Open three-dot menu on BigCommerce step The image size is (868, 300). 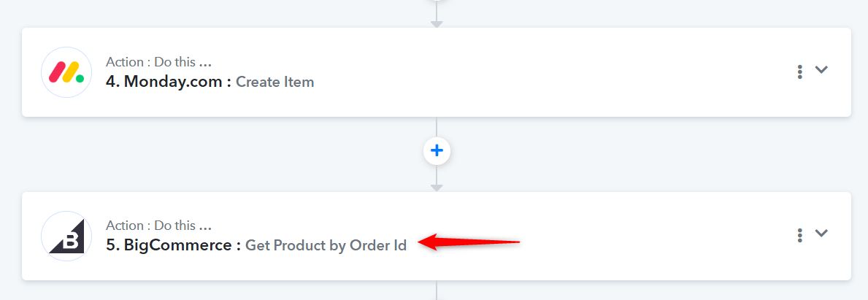pyautogui.click(x=800, y=235)
